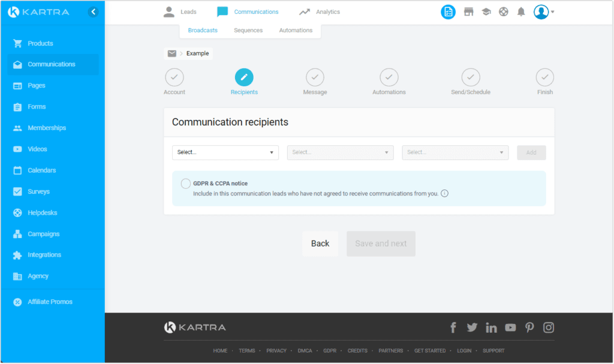
Task: Open the Analytics menu
Action: (x=320, y=12)
